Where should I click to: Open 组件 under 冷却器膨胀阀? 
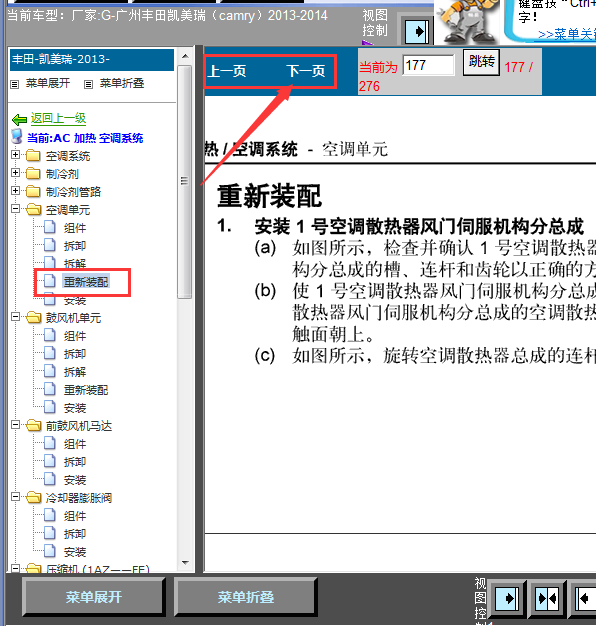[75, 516]
